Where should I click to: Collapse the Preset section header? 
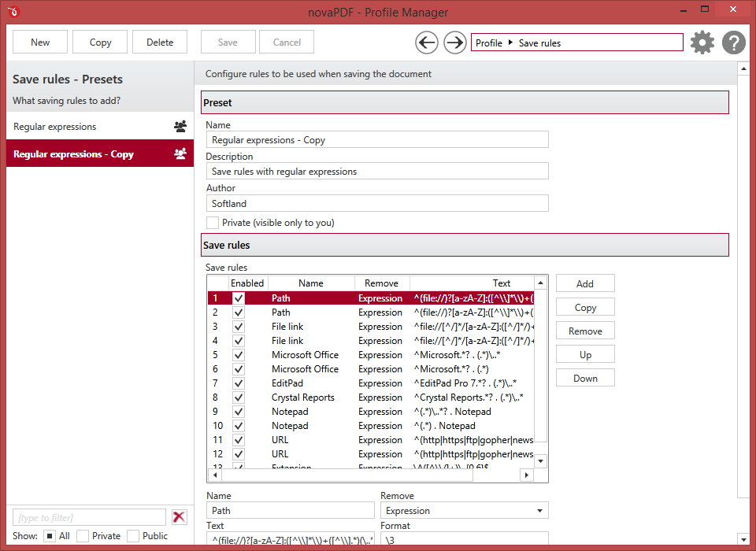tap(465, 102)
